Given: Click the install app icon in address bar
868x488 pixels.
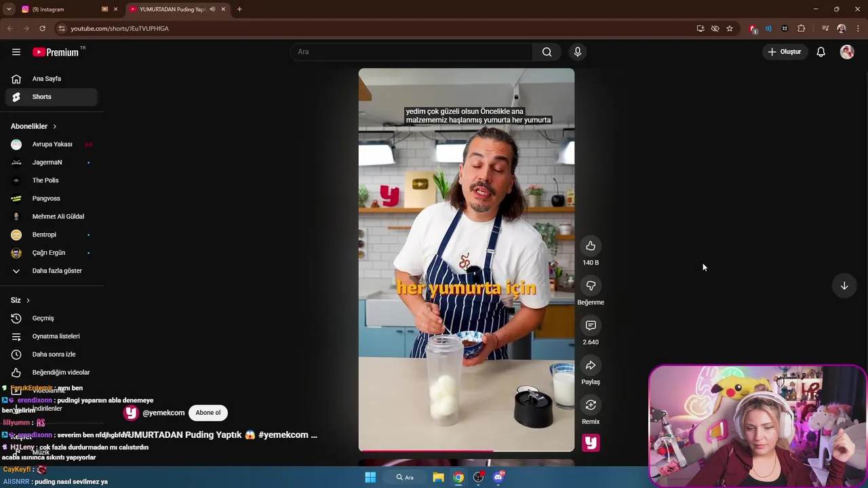Looking at the screenshot, I should point(701,28).
